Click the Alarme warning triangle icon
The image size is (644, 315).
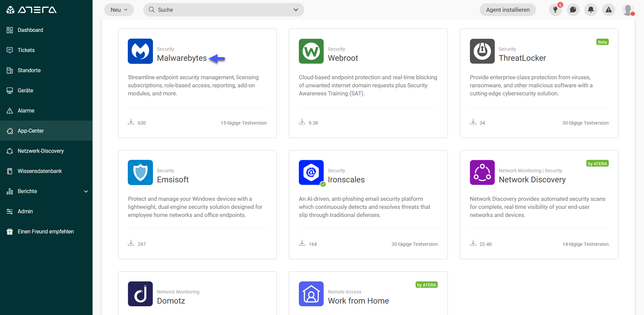pyautogui.click(x=10, y=111)
